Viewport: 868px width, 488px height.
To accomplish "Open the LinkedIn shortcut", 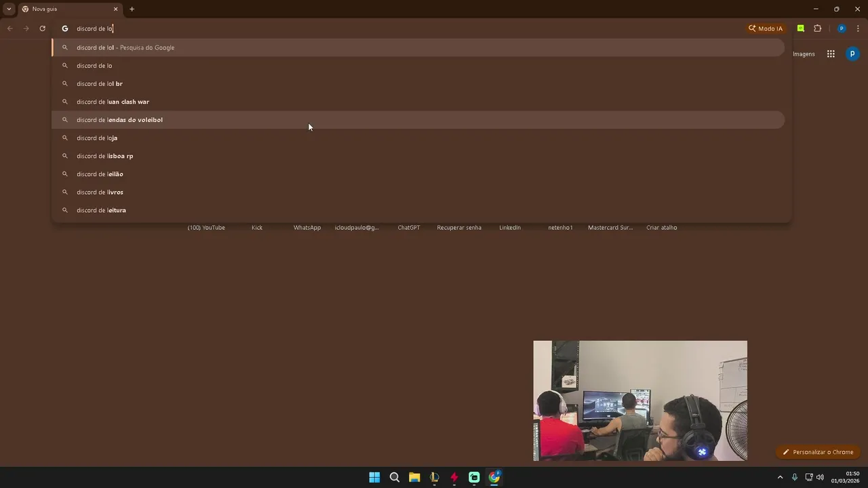I will coord(510,228).
